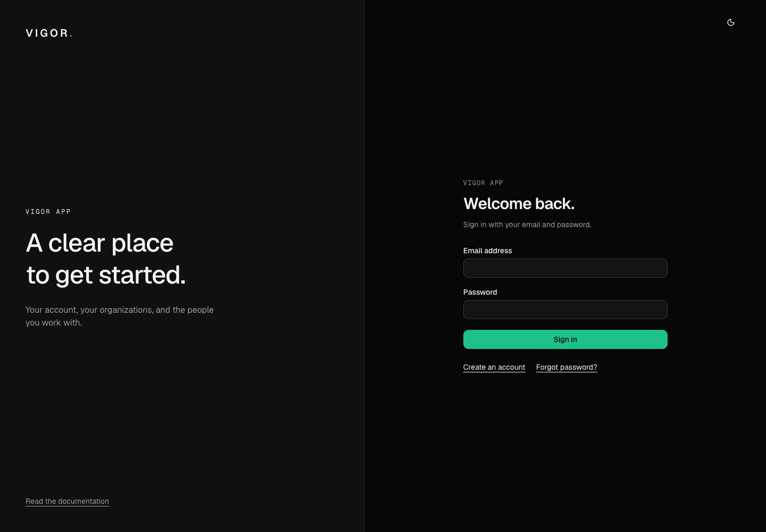Click the Welcome back. heading

(519, 204)
